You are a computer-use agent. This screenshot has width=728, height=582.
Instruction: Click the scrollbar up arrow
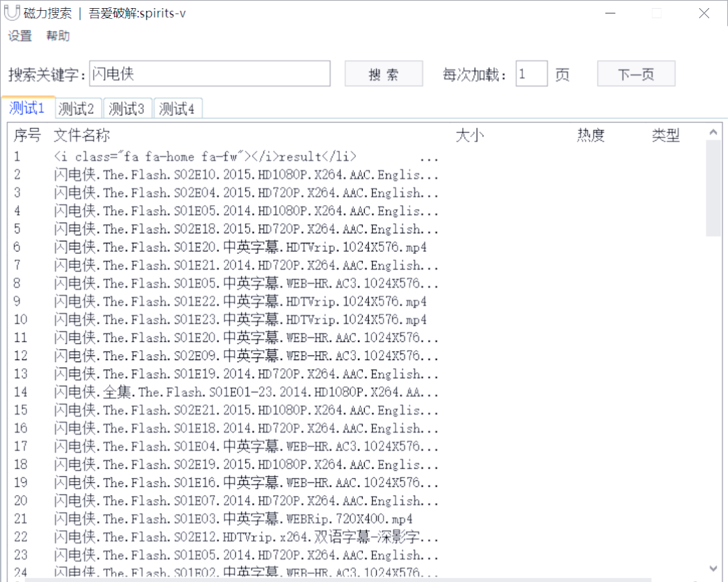(714, 132)
